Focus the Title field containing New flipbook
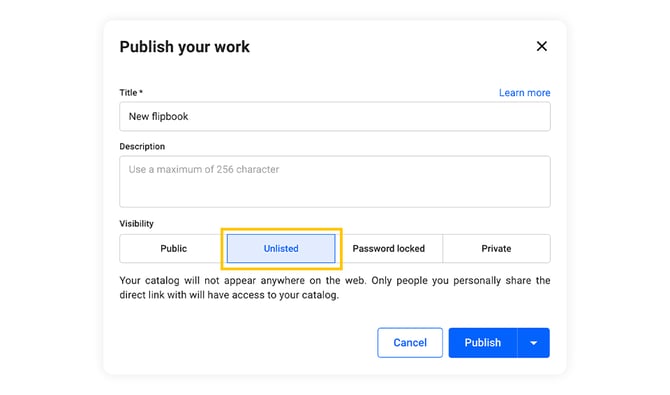Viewport: 670px width, 395px height. (335, 116)
